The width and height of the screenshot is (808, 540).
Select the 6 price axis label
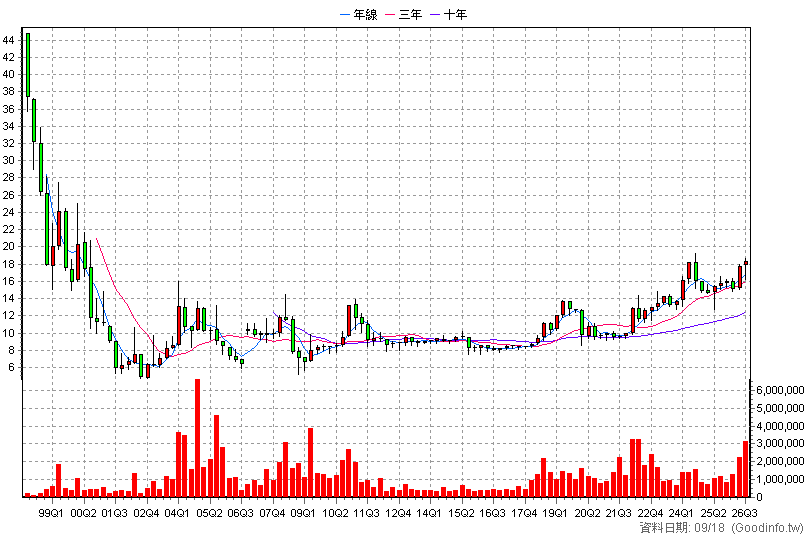tap(12, 367)
